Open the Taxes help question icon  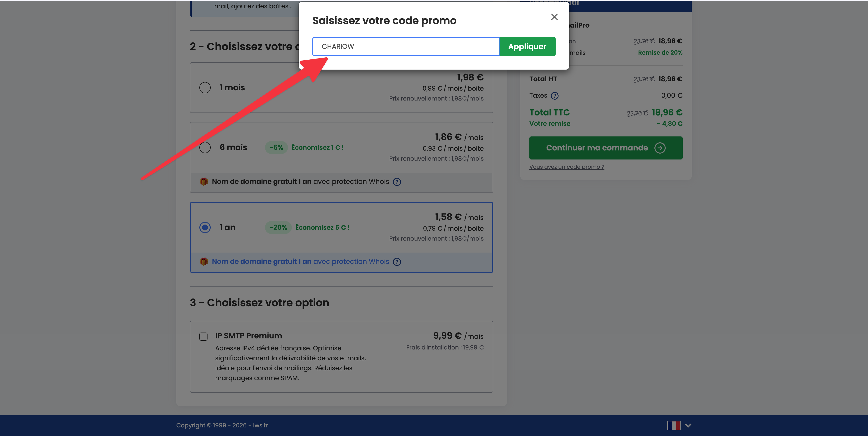pos(555,96)
